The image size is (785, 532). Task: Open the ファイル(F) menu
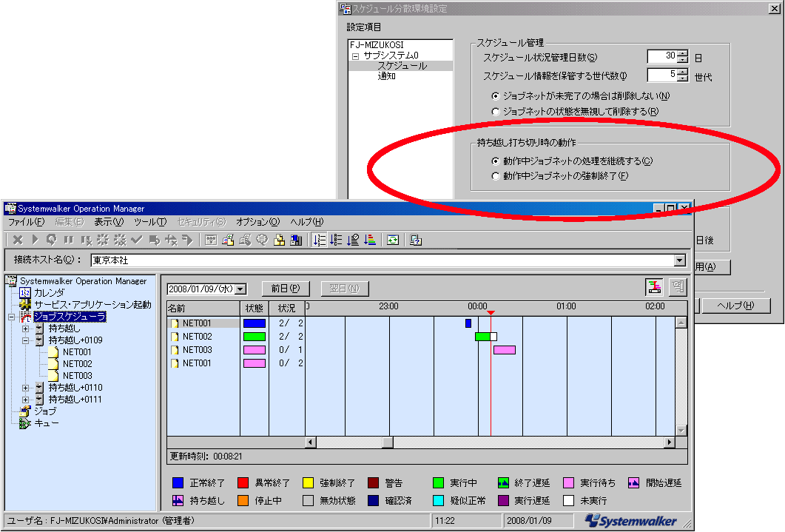coord(26,222)
